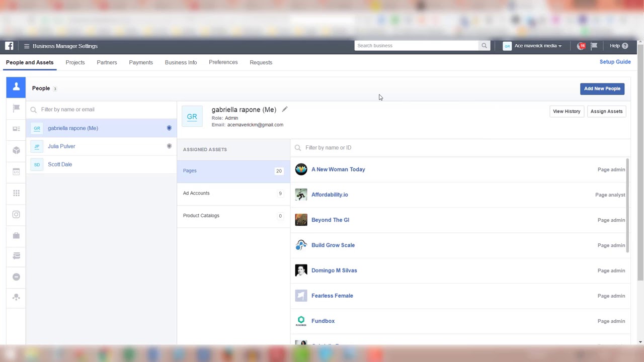Open the system users icon in sidebar
This screenshot has height=362, width=644.
(16, 297)
